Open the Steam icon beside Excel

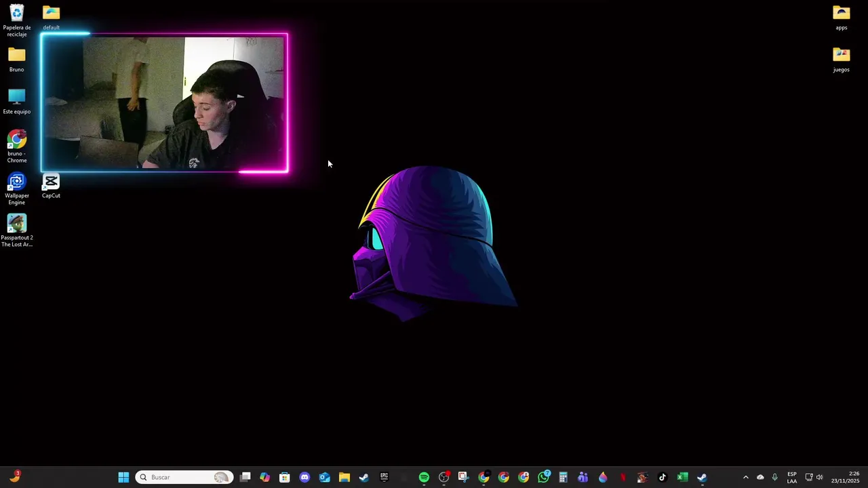click(702, 477)
